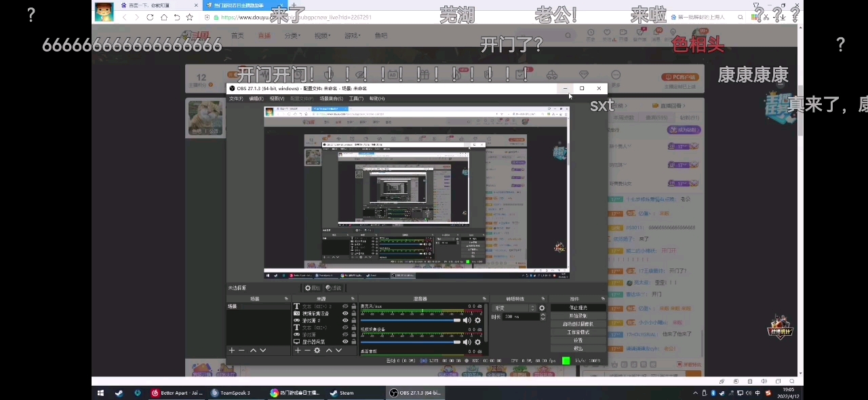Viewport: 868px width, 400px height.
Task: Click the 设置 settings button in controls
Action: 578,340
